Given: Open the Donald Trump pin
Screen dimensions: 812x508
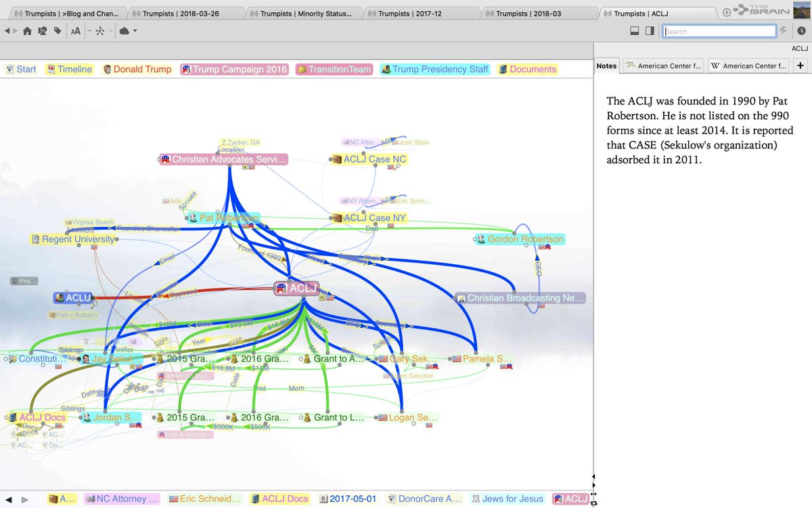Looking at the screenshot, I should coord(137,69).
